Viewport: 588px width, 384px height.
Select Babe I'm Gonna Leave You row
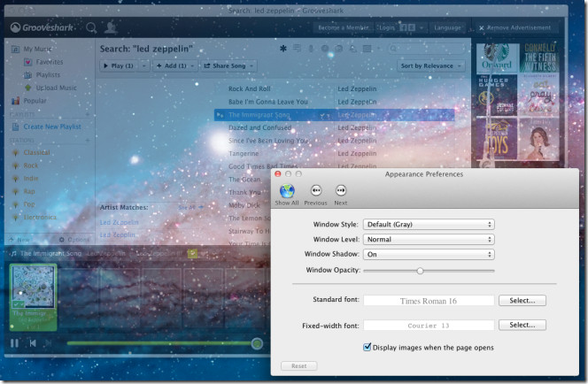(x=335, y=102)
